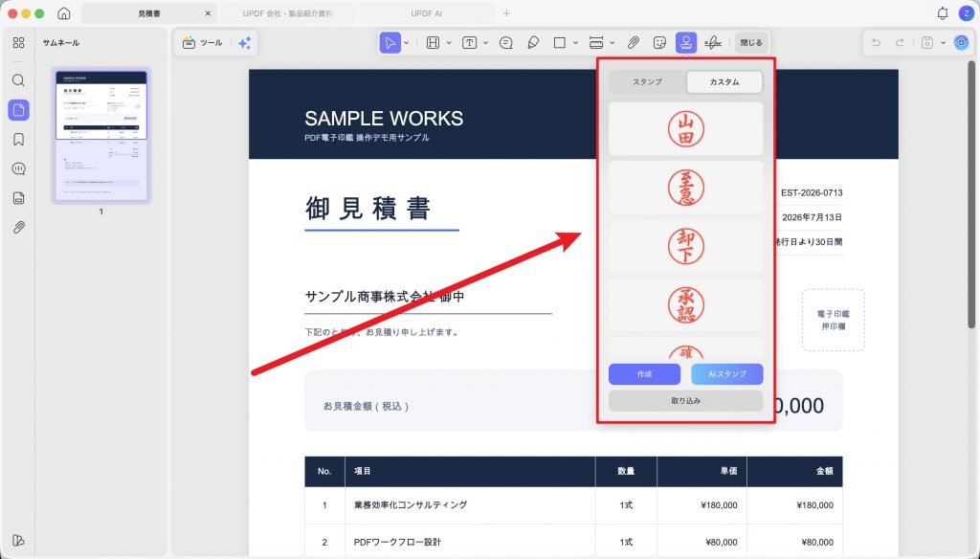Click the 作成 create stamp button
The width and height of the screenshot is (980, 559).
pyautogui.click(x=644, y=374)
